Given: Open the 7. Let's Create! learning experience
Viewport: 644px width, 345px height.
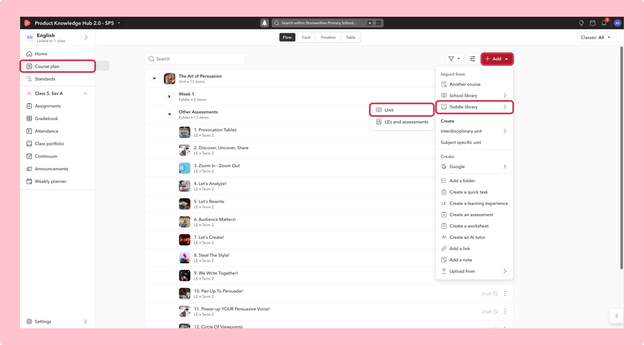Looking at the screenshot, I should pos(209,237).
